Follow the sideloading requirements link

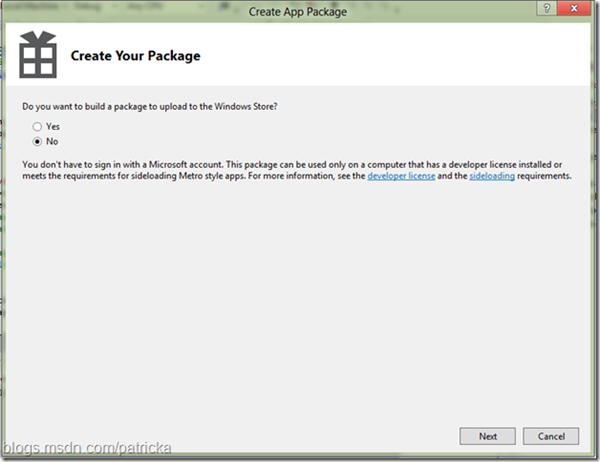[x=490, y=176]
